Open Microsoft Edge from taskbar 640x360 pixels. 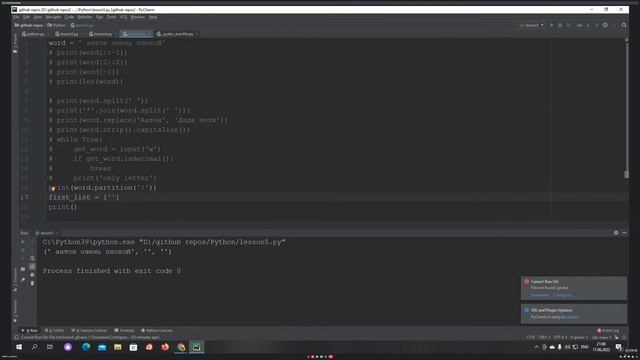(x=86, y=347)
